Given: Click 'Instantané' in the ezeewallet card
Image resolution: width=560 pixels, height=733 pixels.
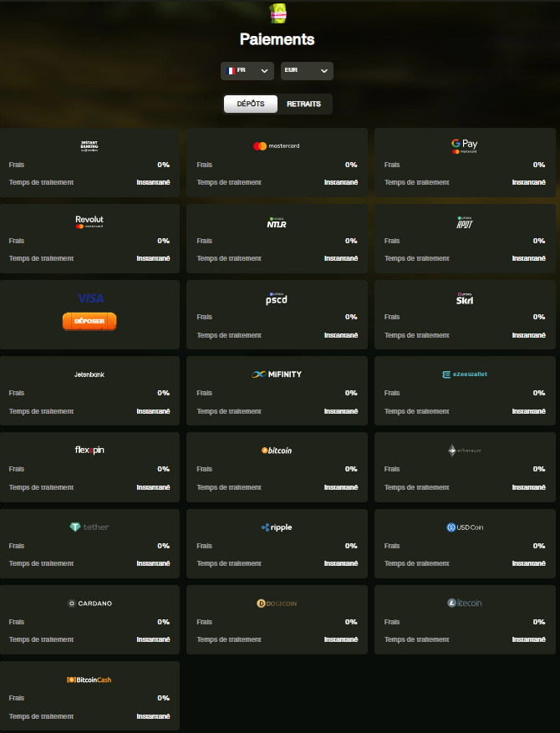Looking at the screenshot, I should 529,411.
